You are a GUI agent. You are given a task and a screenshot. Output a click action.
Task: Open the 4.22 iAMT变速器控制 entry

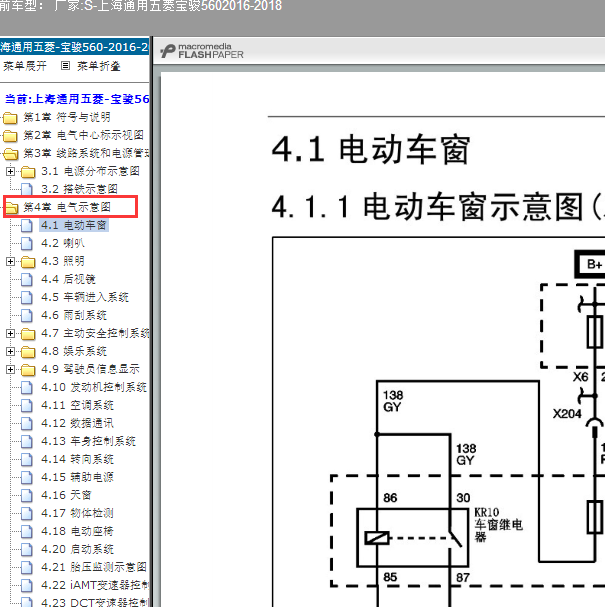(95, 585)
